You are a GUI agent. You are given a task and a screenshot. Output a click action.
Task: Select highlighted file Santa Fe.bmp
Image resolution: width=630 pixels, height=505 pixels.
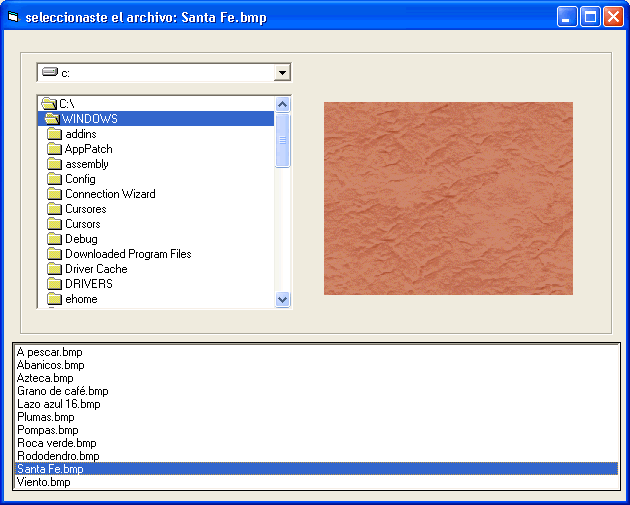click(317, 469)
